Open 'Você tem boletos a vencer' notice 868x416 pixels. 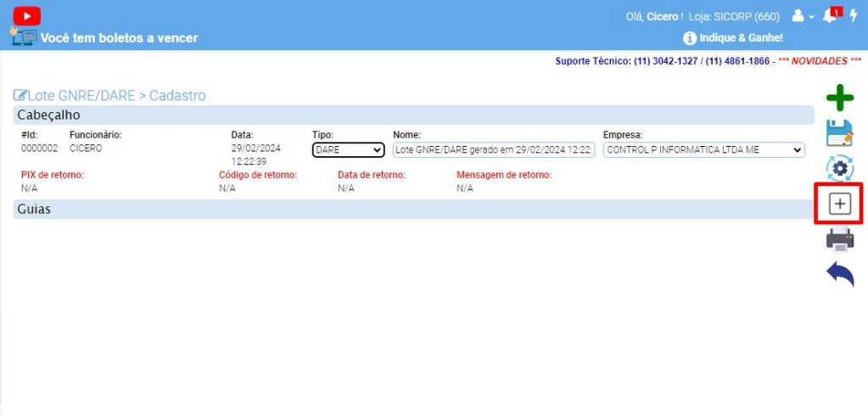click(119, 38)
